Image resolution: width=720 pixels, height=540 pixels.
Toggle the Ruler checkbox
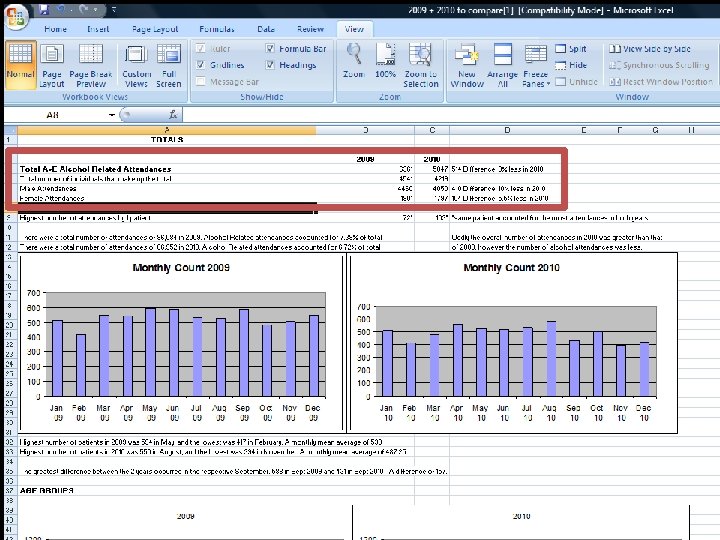pos(213,49)
